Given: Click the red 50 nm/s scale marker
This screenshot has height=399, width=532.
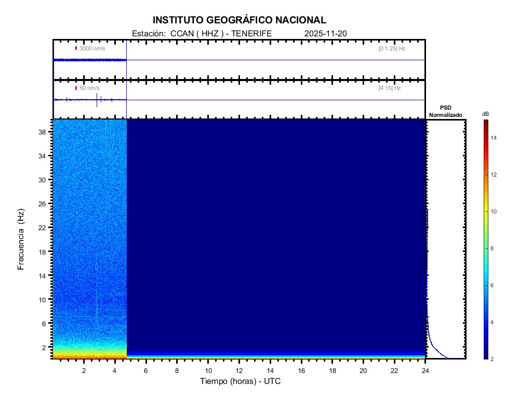Looking at the screenshot, I should click(76, 88).
